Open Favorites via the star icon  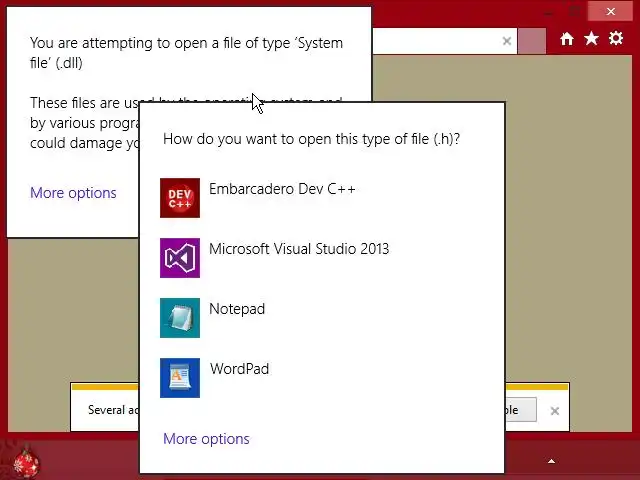591,39
